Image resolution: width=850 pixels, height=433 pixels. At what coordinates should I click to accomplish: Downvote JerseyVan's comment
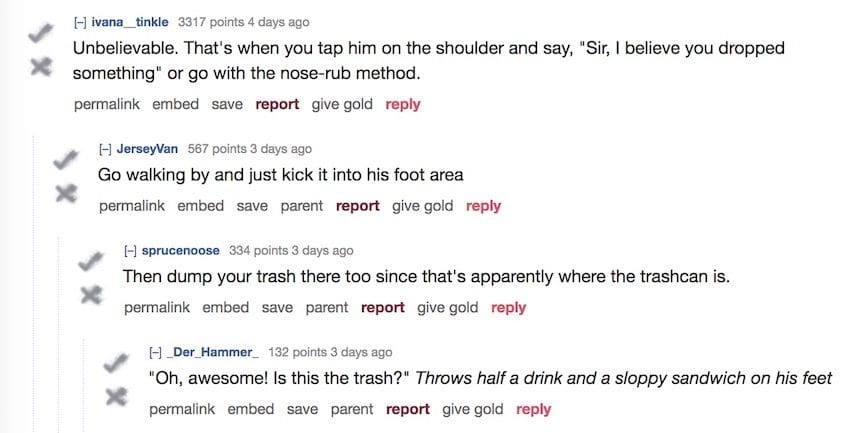[x=65, y=193]
